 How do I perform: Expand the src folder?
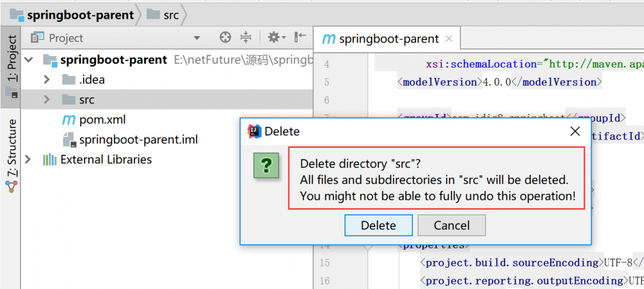tap(46, 99)
